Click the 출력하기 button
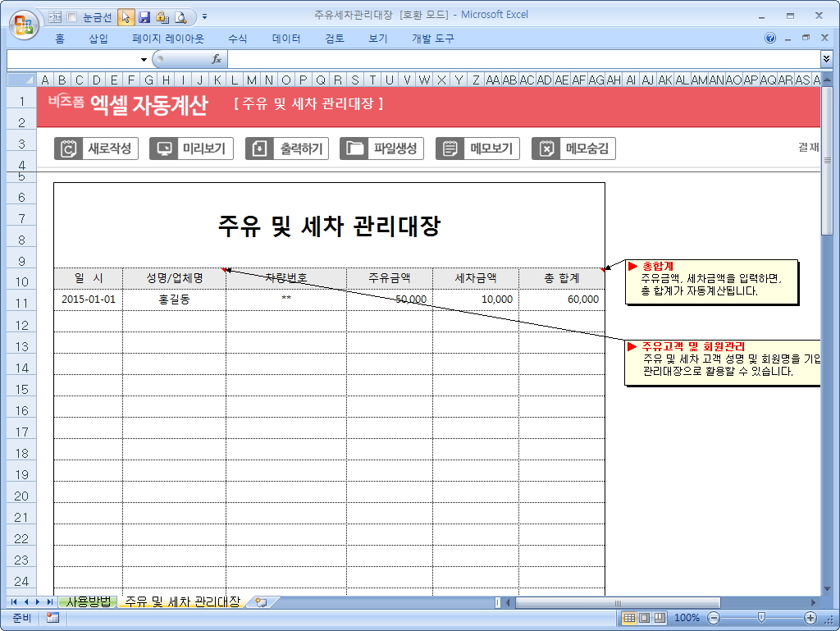Image resolution: width=840 pixels, height=631 pixels. pyautogui.click(x=287, y=149)
